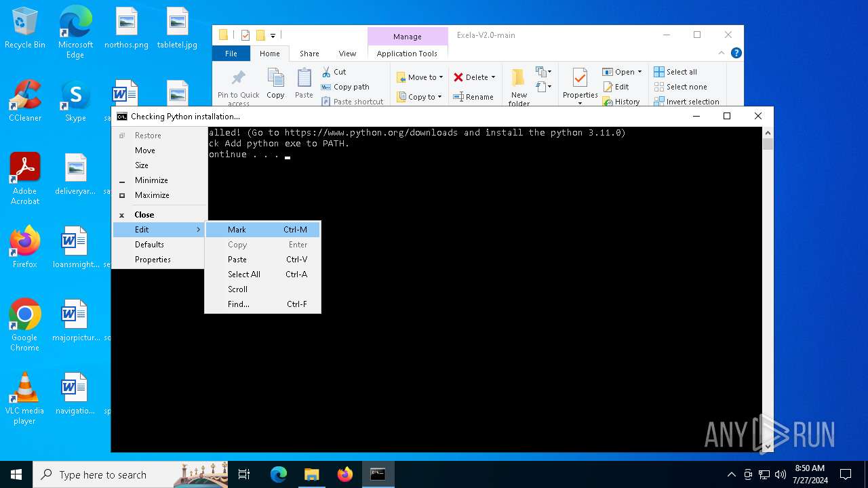Click Select none in the ribbon
868x488 pixels.
click(680, 87)
